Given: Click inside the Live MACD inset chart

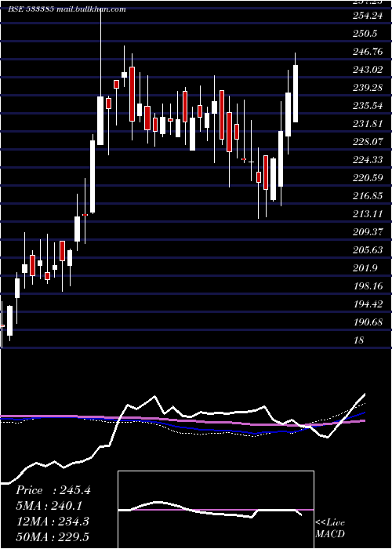Looking at the screenshot, I should pyautogui.click(x=216, y=510).
